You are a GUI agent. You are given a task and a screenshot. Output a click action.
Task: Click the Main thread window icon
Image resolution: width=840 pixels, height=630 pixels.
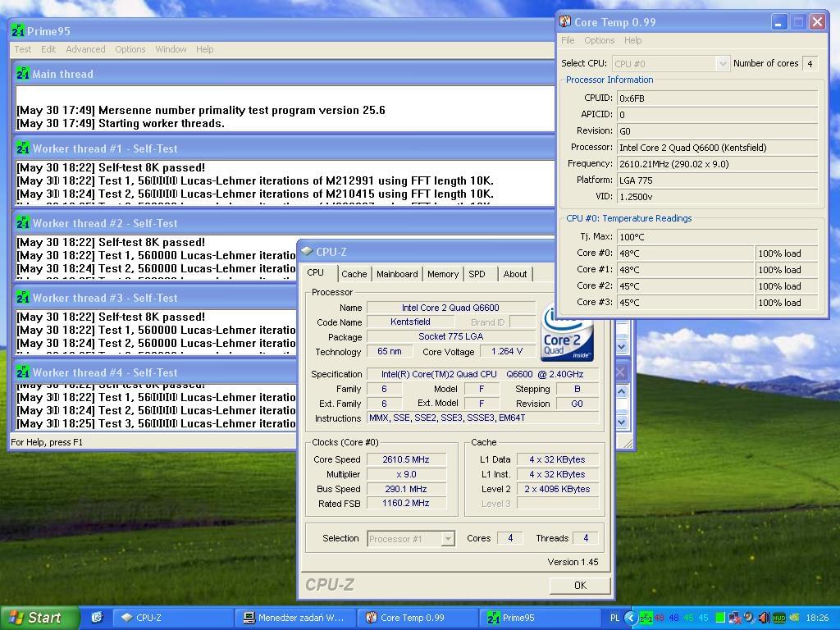[22, 74]
